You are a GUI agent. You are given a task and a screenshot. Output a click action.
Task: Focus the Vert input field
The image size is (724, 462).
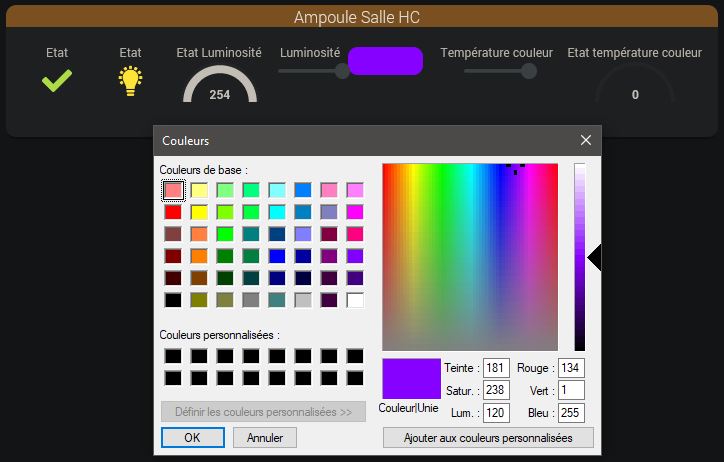(x=571, y=390)
